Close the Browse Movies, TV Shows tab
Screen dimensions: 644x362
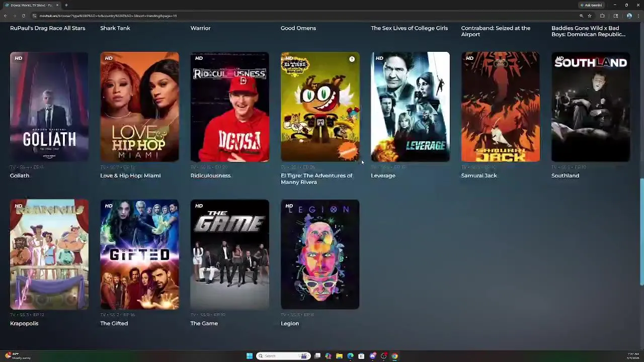[x=57, y=5]
